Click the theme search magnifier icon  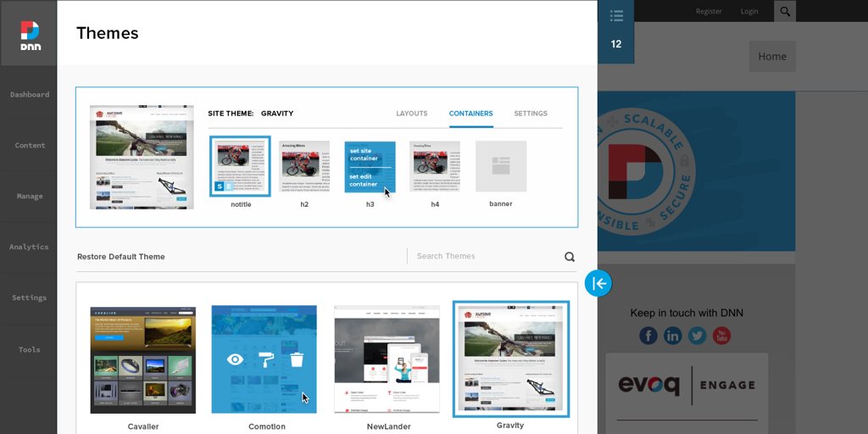569,257
